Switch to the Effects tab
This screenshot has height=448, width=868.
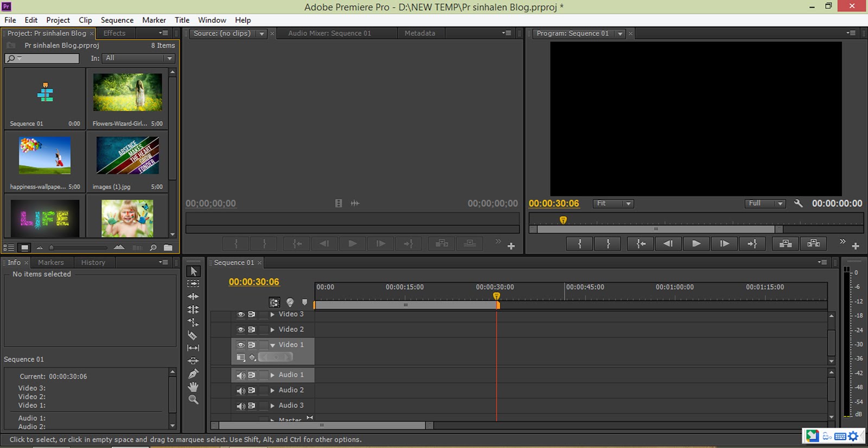[114, 33]
